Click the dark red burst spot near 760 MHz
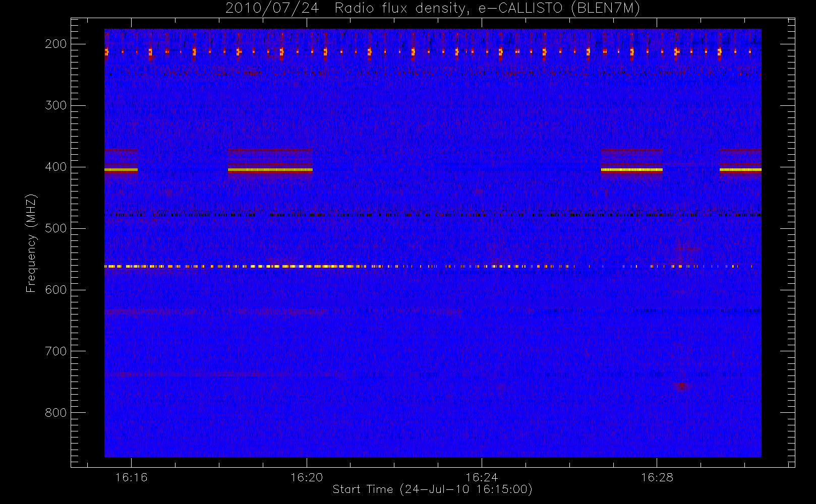 tap(681, 387)
